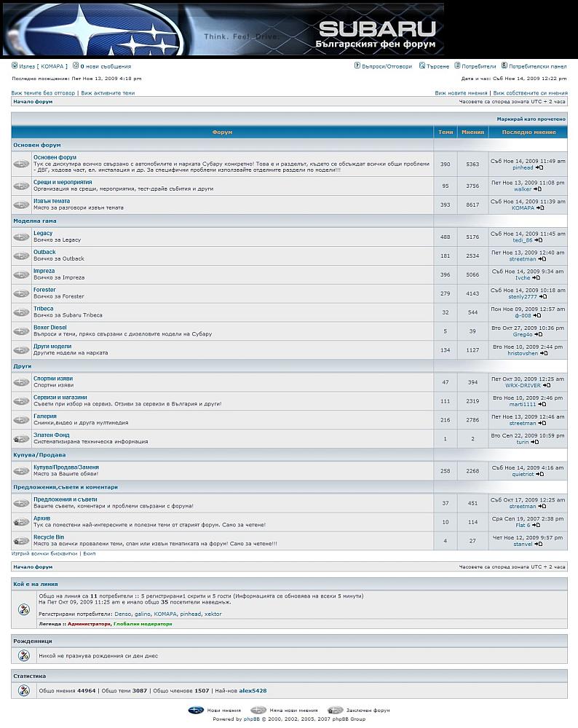Click the locked forum icon beside Архив
This screenshot has height=728, width=578.
pyautogui.click(x=21, y=522)
